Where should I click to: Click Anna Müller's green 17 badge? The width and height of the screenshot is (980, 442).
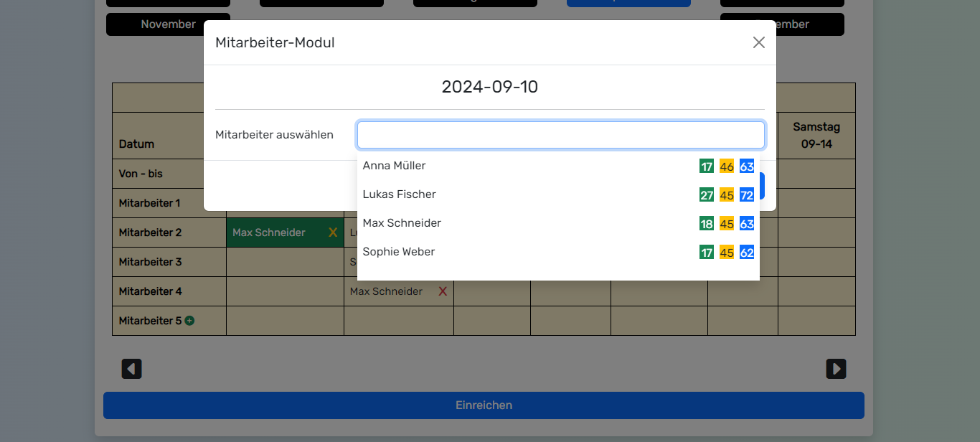pyautogui.click(x=707, y=166)
